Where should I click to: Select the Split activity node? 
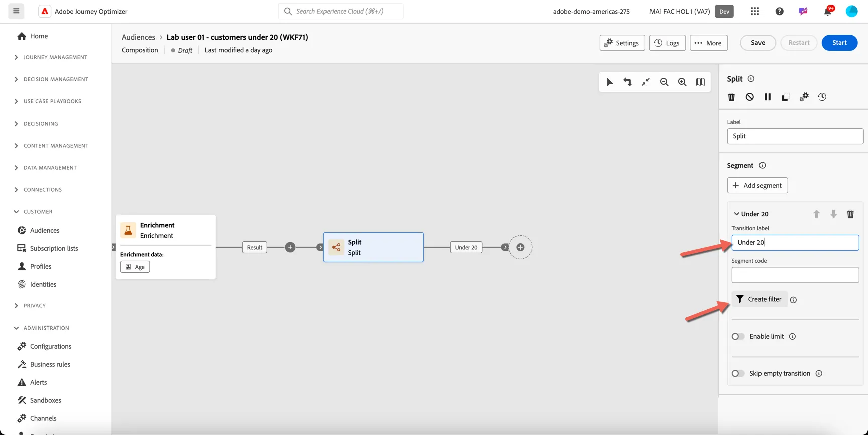tap(374, 247)
